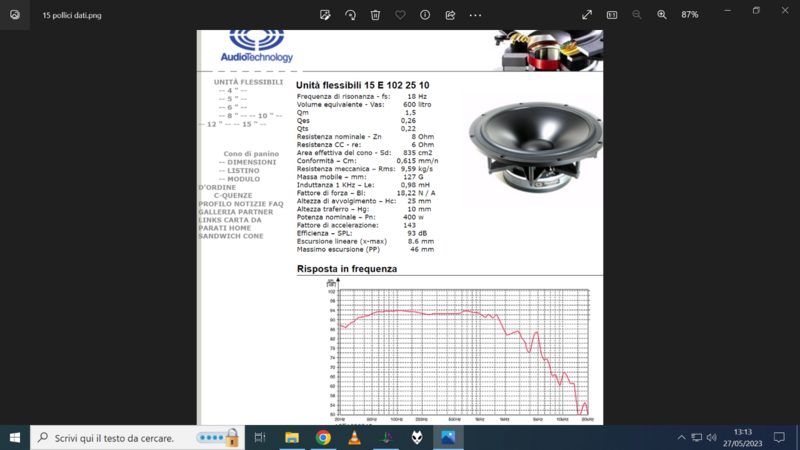Open VLC media player from taskbar
800x450 pixels.
pos(354,438)
